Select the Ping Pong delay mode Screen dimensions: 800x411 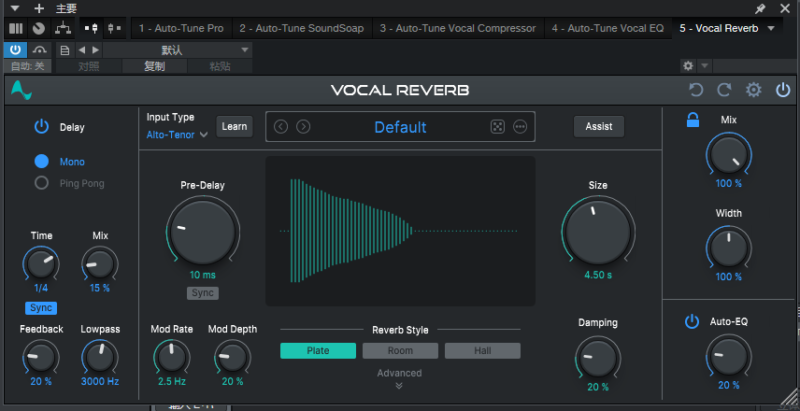[42, 183]
